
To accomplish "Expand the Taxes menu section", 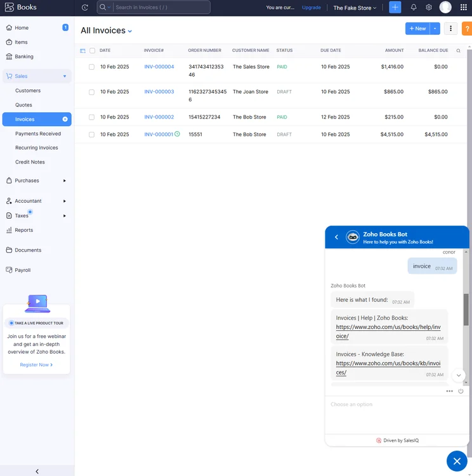I will (65, 216).
